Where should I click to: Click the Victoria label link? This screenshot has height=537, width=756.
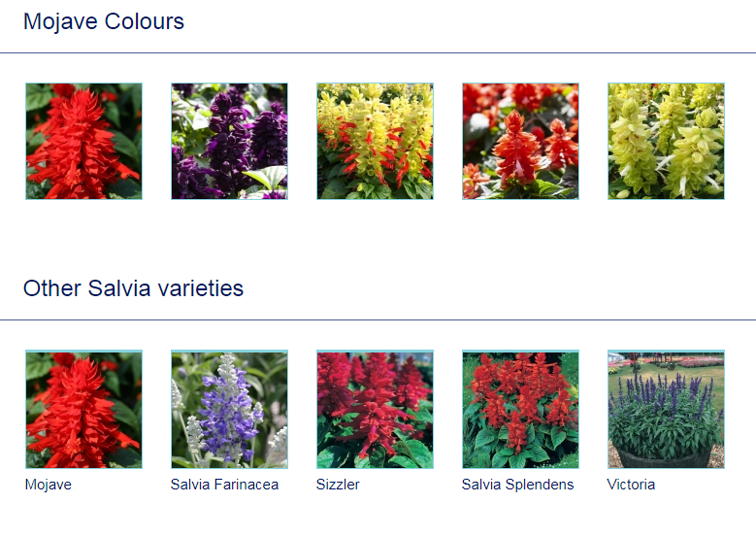(x=631, y=485)
